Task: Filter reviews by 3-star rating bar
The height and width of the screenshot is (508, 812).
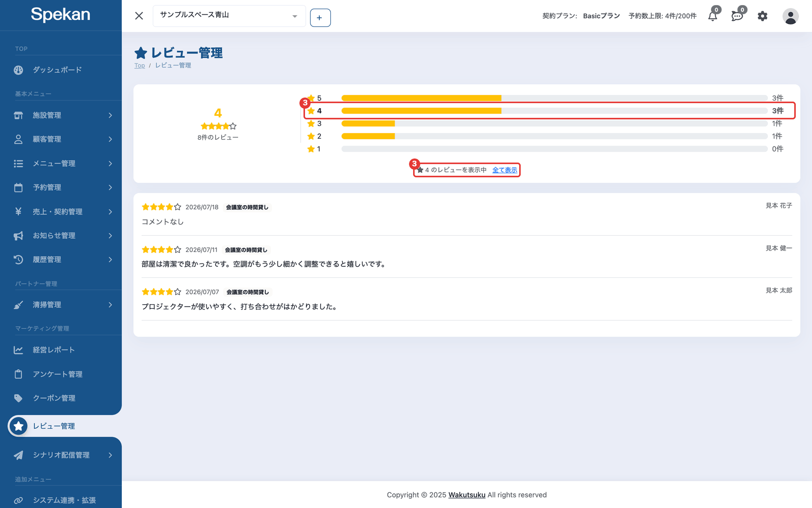Action: pos(554,123)
